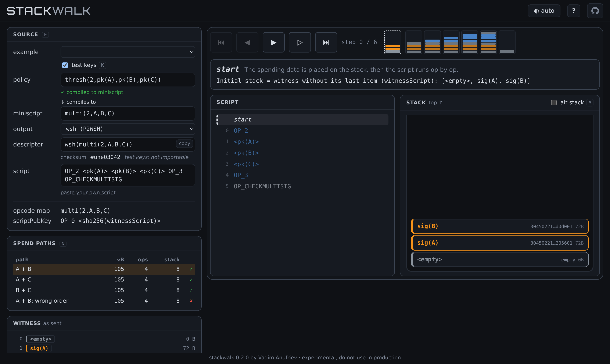Play the script execution

click(x=273, y=43)
